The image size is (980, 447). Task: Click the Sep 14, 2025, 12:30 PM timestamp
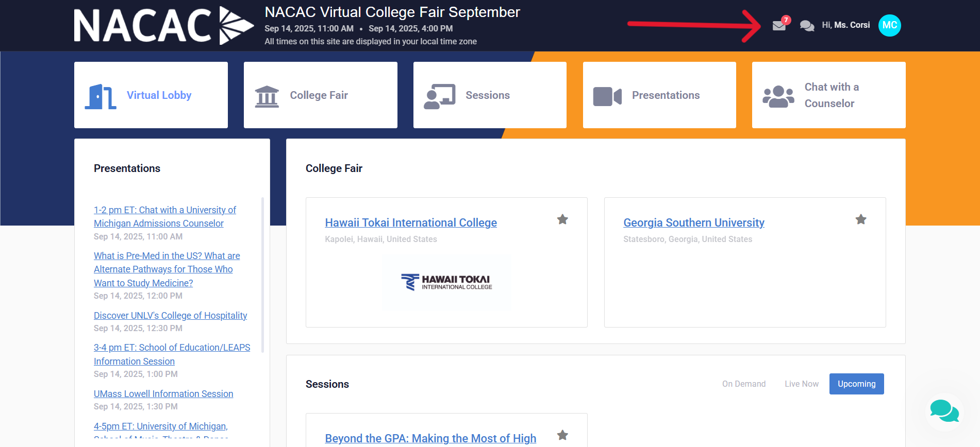tap(138, 329)
